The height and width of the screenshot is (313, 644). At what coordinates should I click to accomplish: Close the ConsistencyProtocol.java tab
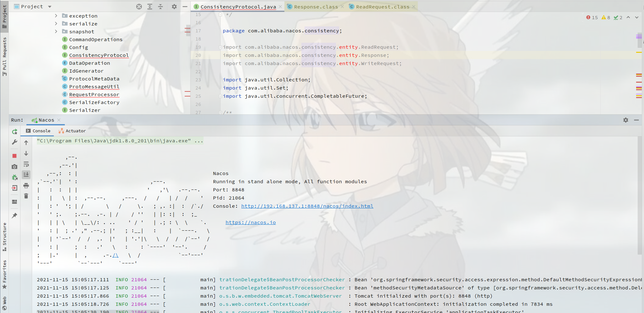point(280,7)
